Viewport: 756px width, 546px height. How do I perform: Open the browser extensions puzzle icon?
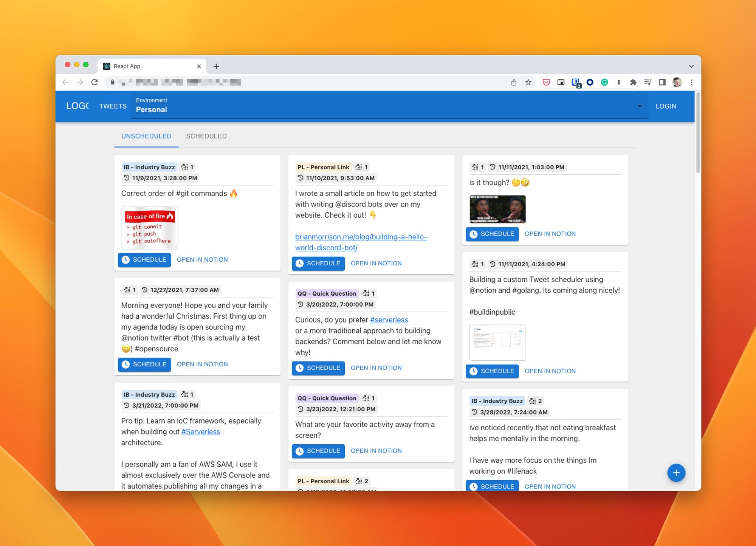click(x=633, y=82)
